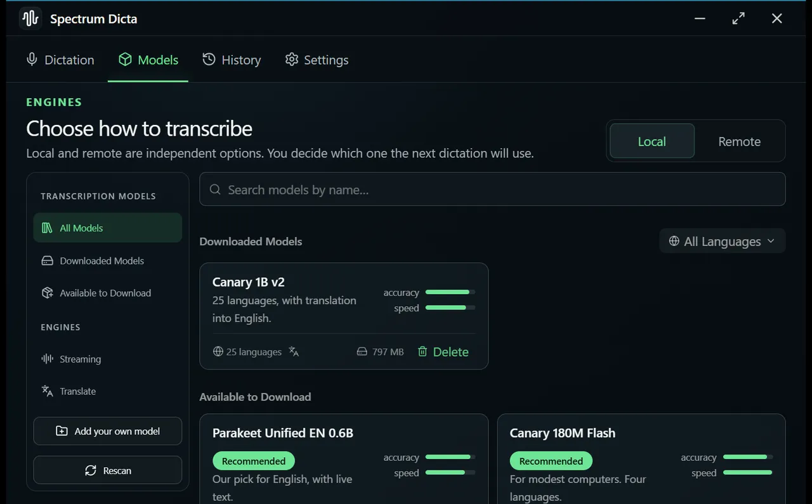Focus the Search models by name field
The width and height of the screenshot is (812, 504).
pos(492,190)
